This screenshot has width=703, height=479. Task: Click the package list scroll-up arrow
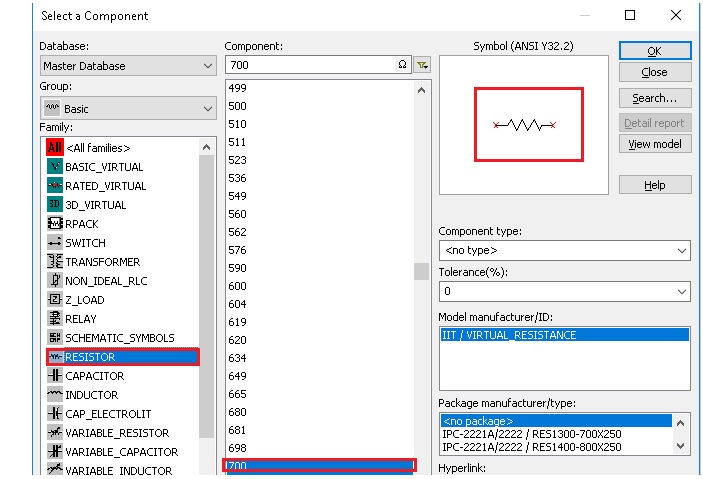(681, 423)
